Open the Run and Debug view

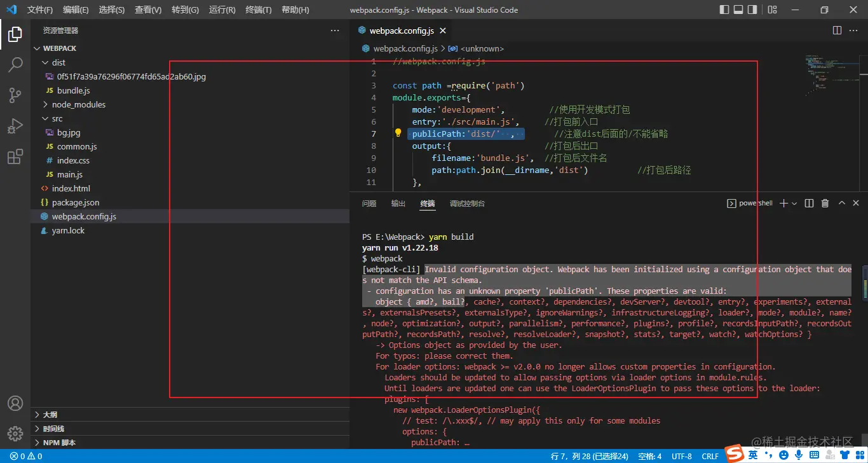click(15, 126)
